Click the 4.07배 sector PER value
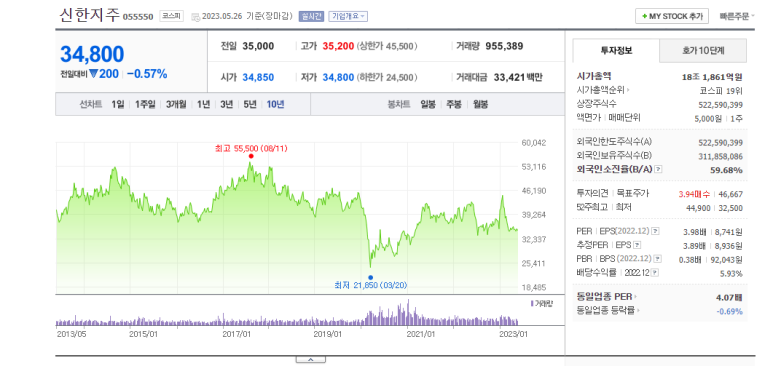 [729, 297]
